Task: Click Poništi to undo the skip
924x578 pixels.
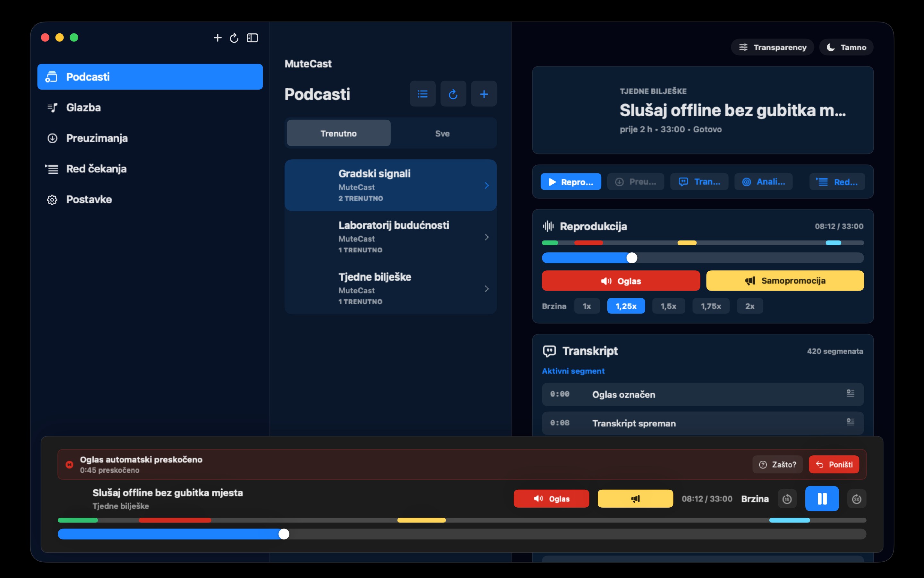Action: (834, 464)
